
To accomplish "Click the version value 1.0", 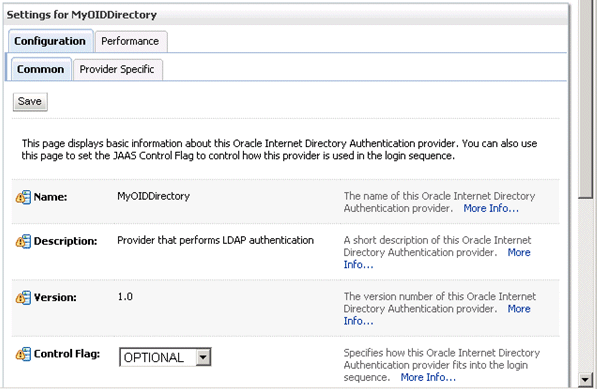I will click(125, 297).
